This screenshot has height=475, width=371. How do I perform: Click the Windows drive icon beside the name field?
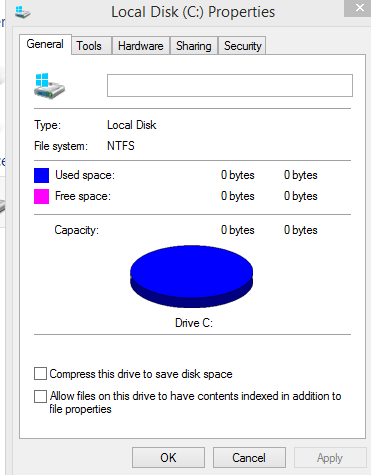click(x=49, y=86)
